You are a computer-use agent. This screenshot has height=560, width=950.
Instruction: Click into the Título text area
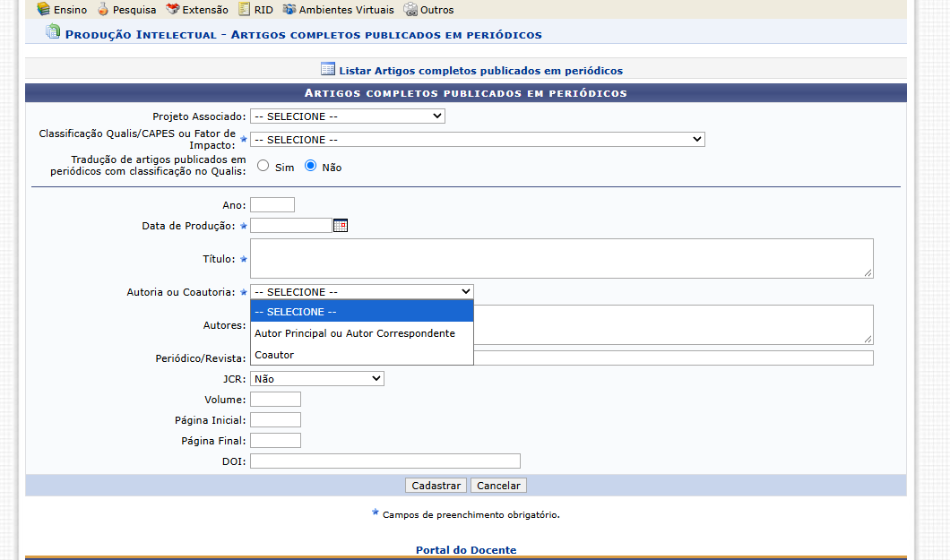pyautogui.click(x=562, y=259)
